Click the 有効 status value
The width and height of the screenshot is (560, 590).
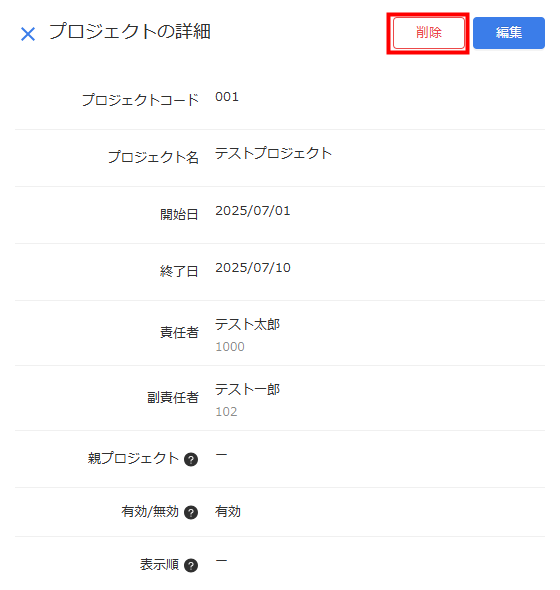click(228, 512)
